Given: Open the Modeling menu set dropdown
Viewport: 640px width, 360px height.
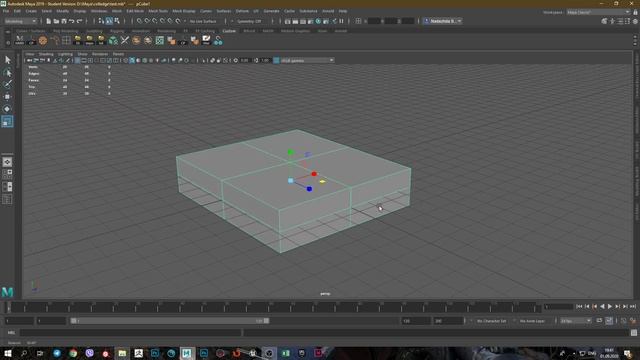Looking at the screenshot, I should 20,21.
